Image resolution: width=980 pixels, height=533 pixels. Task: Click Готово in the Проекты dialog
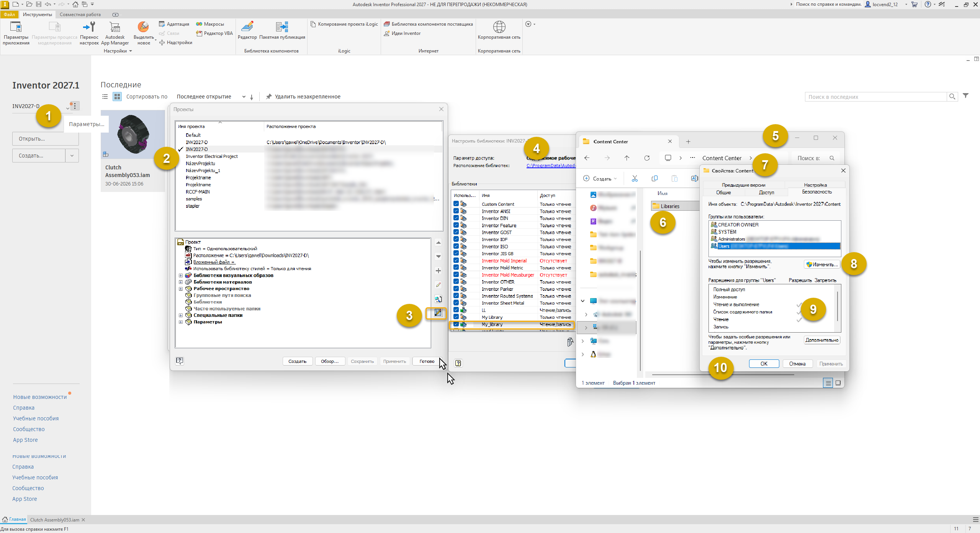pyautogui.click(x=427, y=361)
